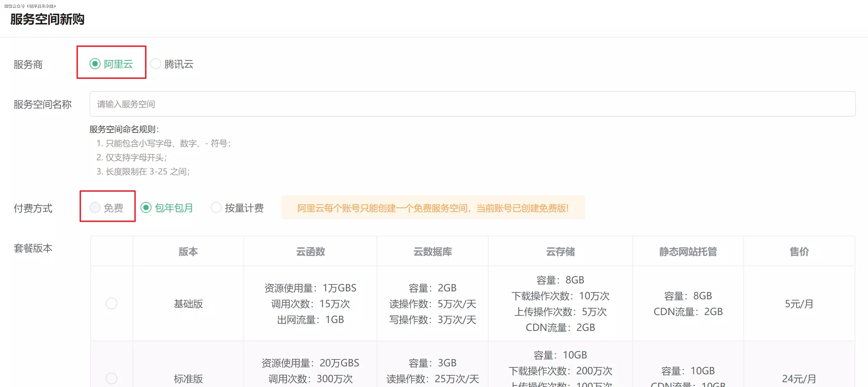This screenshot has height=387, width=868.
Task: Click the orange free-space limit notice
Action: pyautogui.click(x=433, y=208)
